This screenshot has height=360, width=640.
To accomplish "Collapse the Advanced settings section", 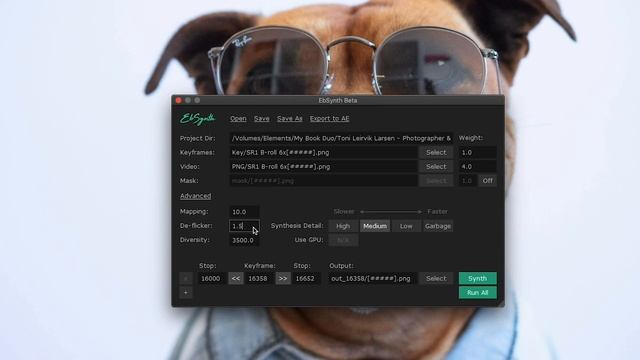I will (x=196, y=196).
